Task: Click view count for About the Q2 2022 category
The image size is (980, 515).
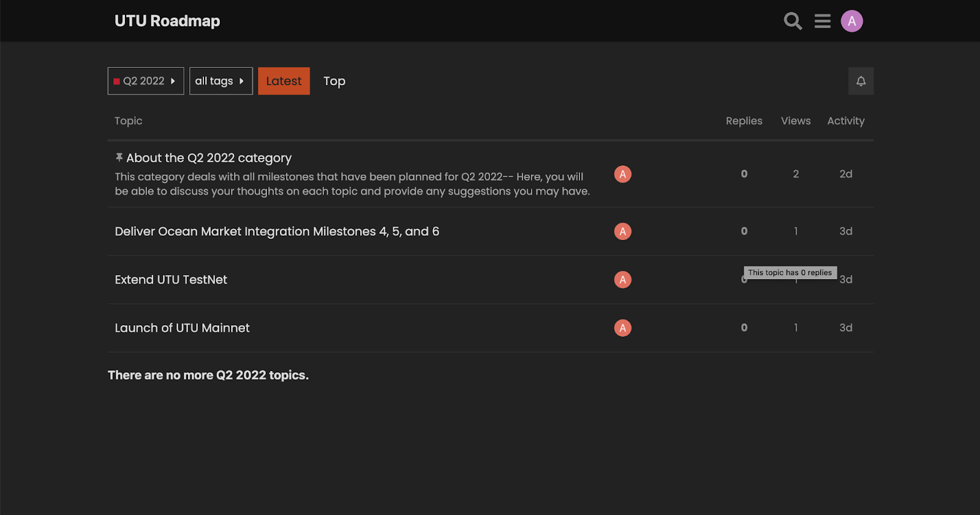Action: [796, 174]
